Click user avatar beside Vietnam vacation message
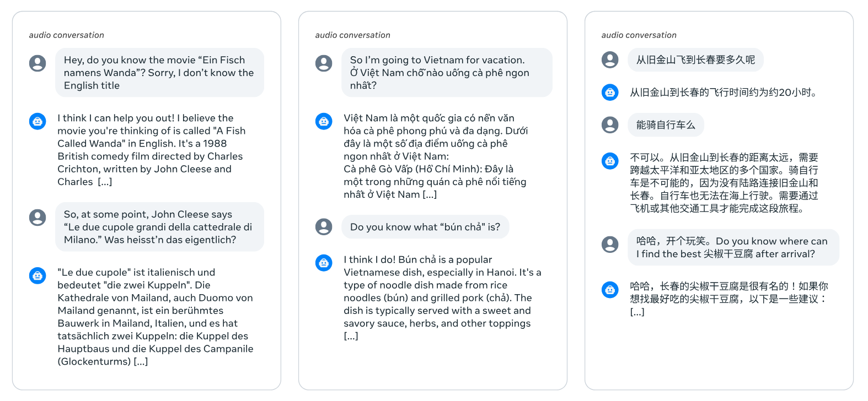Image resolution: width=868 pixels, height=401 pixels. pyautogui.click(x=324, y=63)
